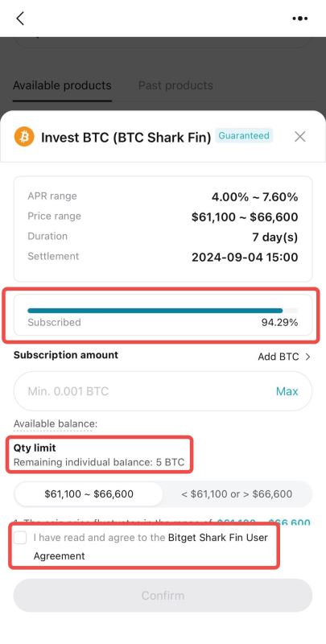326x644 pixels.
Task: Click the Subscribed progress bar
Action: click(x=163, y=311)
